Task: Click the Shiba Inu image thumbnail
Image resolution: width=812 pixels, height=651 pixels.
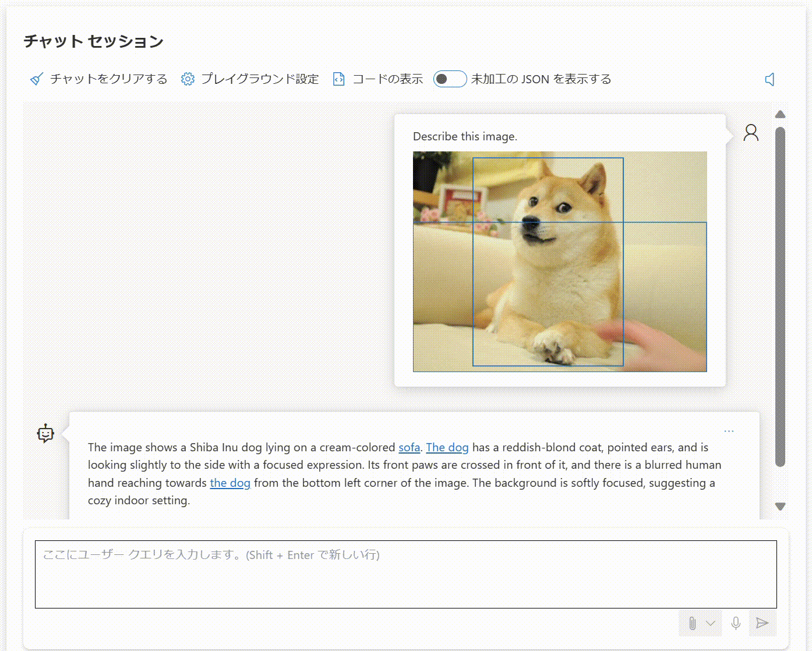Action: (x=560, y=261)
